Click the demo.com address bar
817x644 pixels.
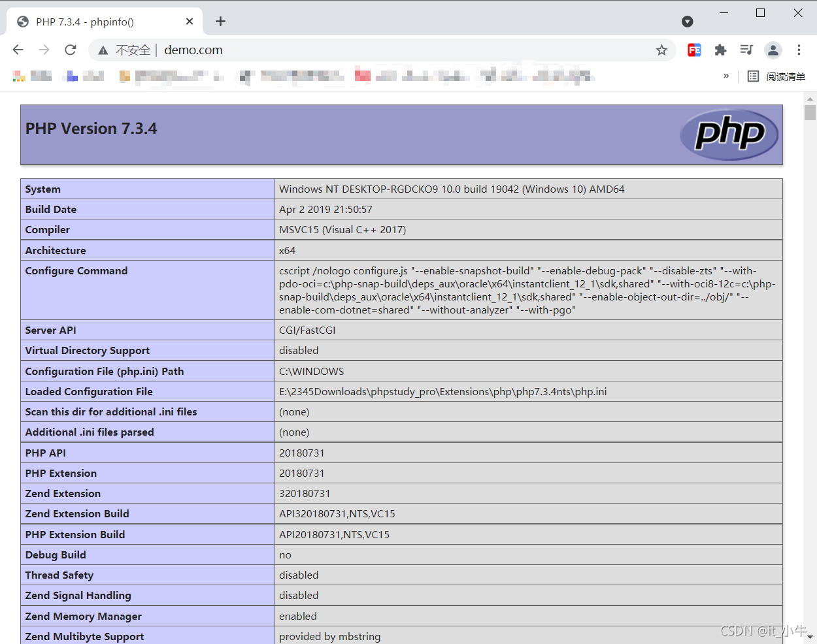(x=392, y=50)
